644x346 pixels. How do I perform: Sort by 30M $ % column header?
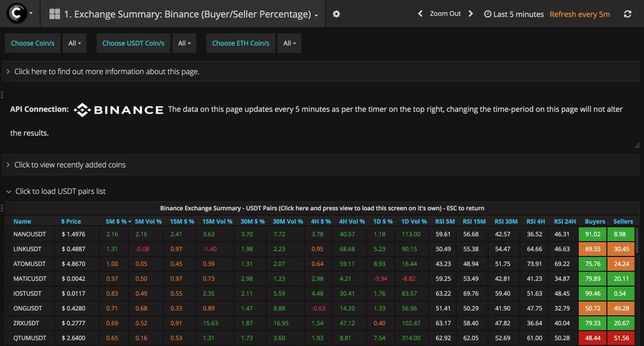point(252,222)
